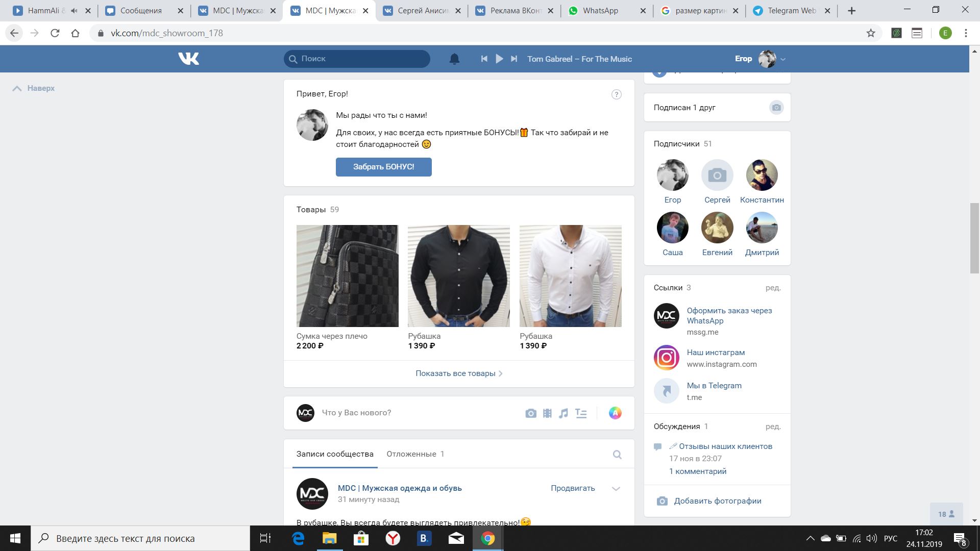This screenshot has height=551, width=980.
Task: Open the article editor icon
Action: [581, 413]
